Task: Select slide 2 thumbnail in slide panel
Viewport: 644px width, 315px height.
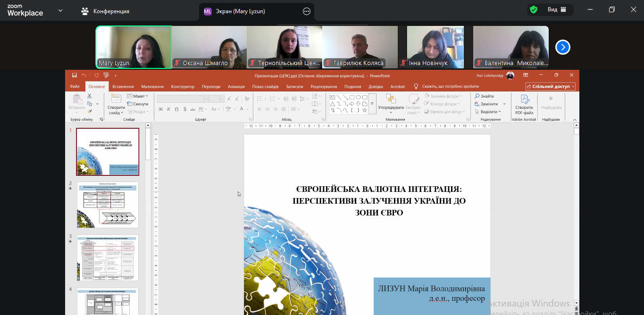Action: pos(108,205)
